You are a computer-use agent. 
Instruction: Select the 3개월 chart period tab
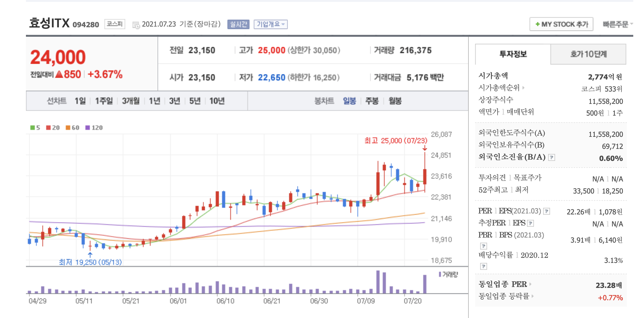131,101
